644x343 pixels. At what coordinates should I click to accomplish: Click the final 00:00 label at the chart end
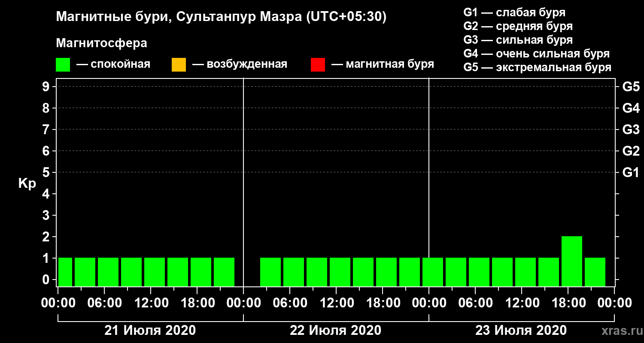pyautogui.click(x=614, y=303)
